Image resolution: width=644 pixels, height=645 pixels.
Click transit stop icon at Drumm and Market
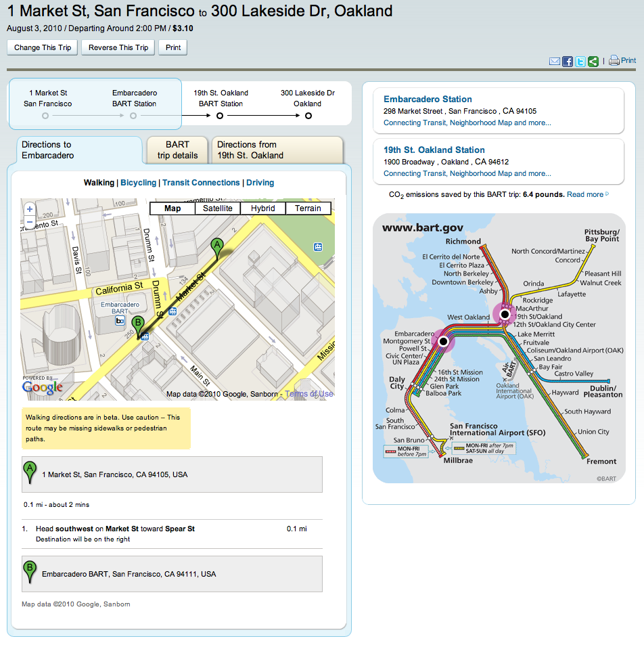[x=172, y=311]
